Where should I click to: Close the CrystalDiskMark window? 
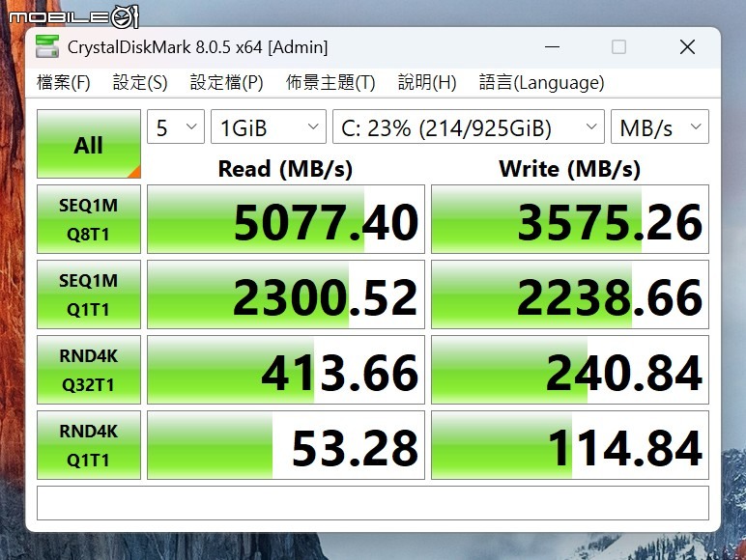(687, 47)
